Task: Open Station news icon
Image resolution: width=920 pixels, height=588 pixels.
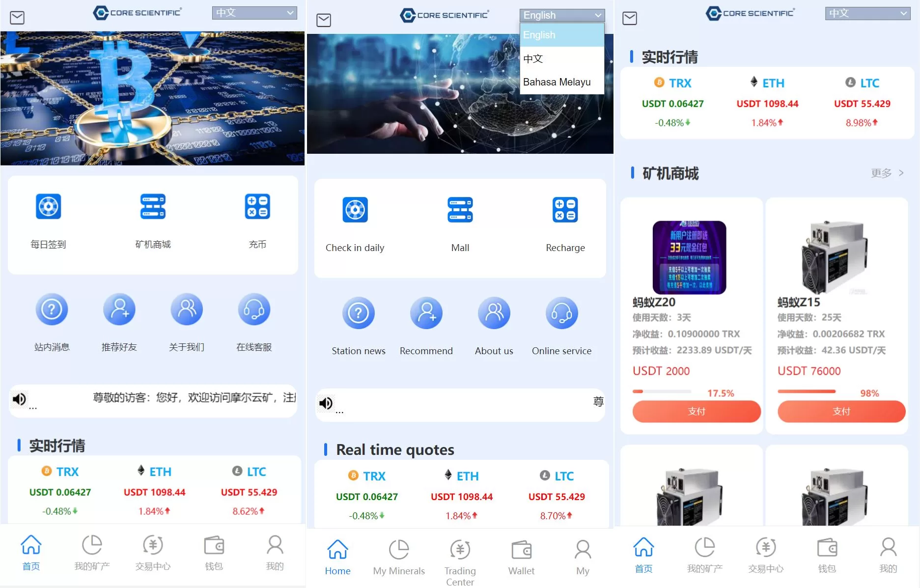Action: click(x=358, y=313)
